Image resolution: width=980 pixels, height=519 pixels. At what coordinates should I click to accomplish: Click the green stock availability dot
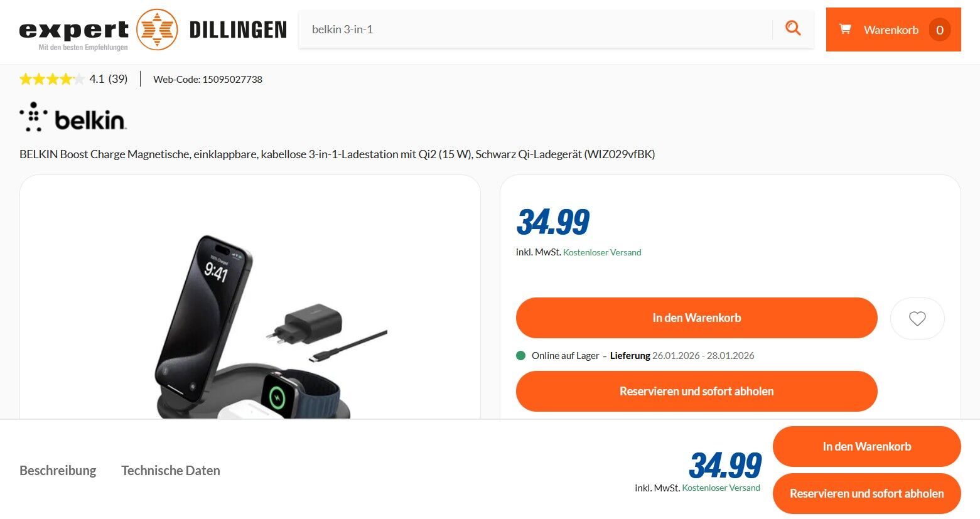(520, 355)
